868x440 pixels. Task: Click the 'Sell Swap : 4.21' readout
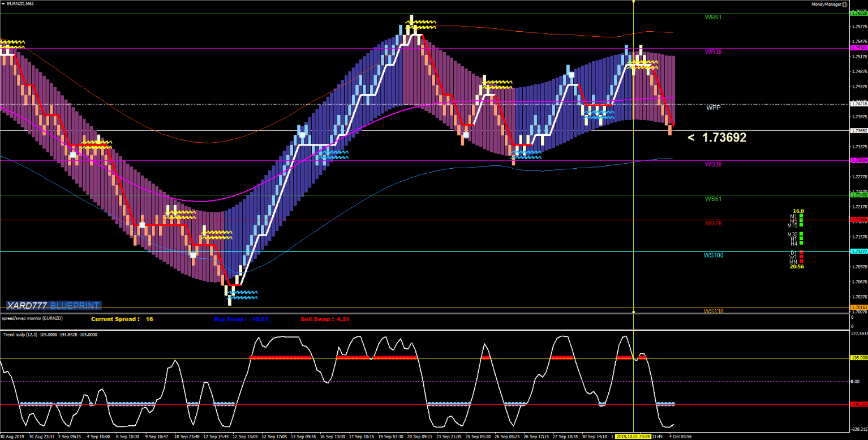[x=325, y=319]
